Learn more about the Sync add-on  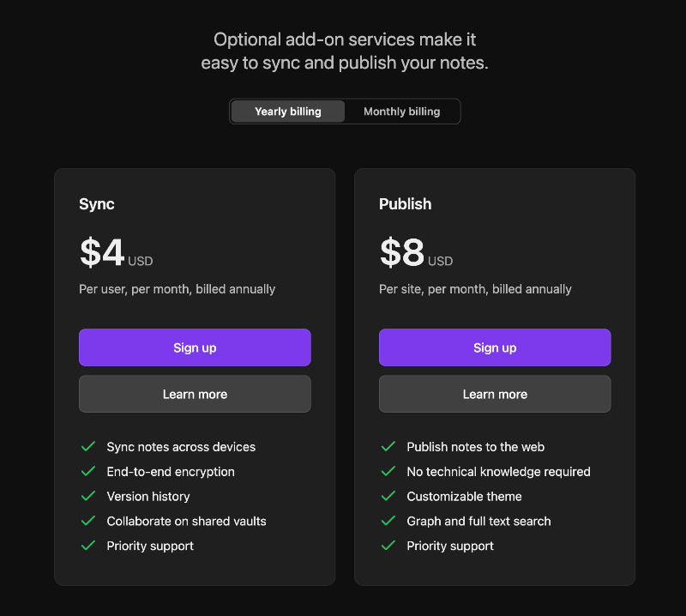click(195, 394)
